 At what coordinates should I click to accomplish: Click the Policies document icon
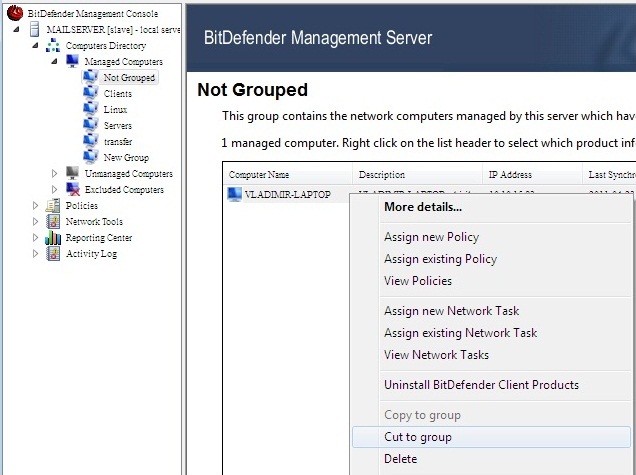pos(53,205)
